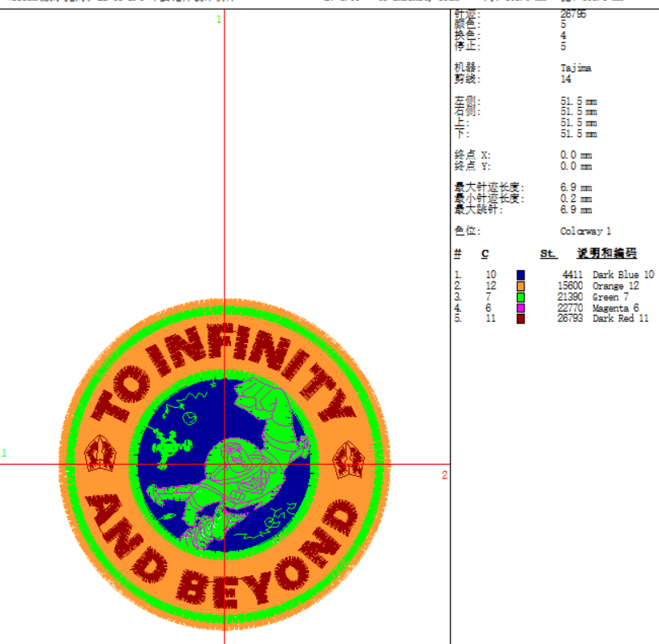Click the total stitch value 26795
The width and height of the screenshot is (659, 644).
pos(573,14)
